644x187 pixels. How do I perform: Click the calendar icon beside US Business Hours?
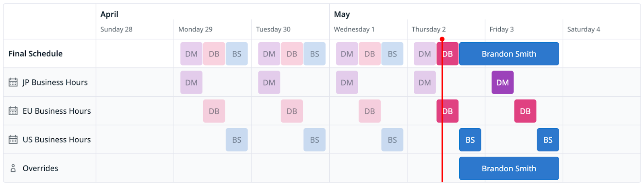coord(13,139)
